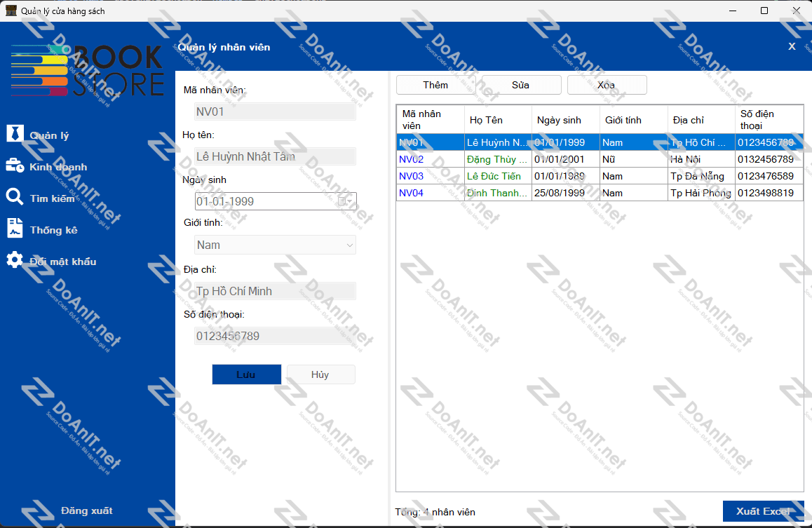Click the Tìm kiếm magnifier icon
The width and height of the screenshot is (812, 528).
click(x=15, y=197)
